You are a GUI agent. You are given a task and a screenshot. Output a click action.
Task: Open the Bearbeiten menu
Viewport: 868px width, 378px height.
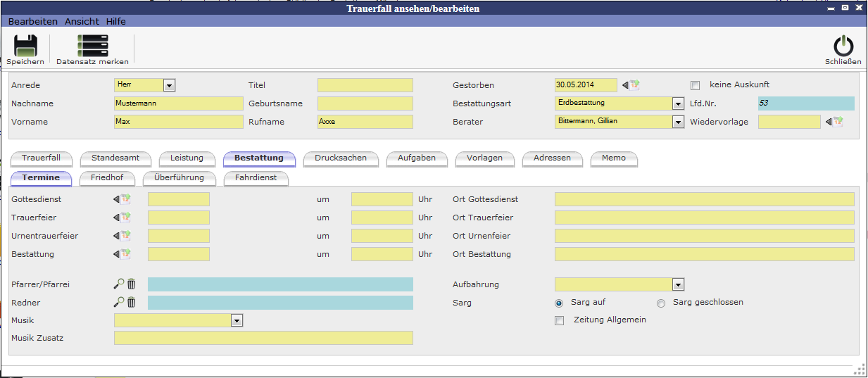tap(33, 22)
